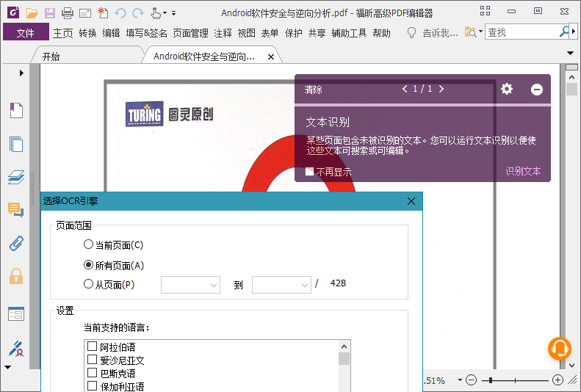
Task: Open the 保护 ribbon tab
Action: click(294, 33)
